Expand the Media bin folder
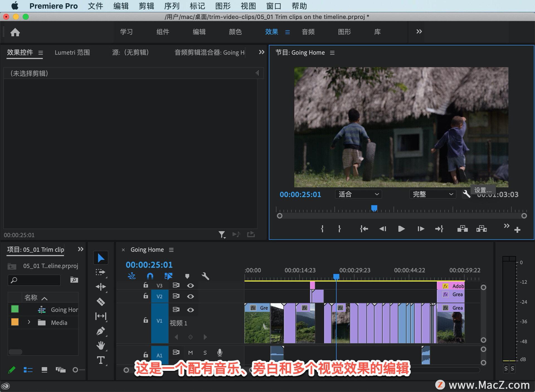Screen dimensions: 535x392 pos(29,322)
